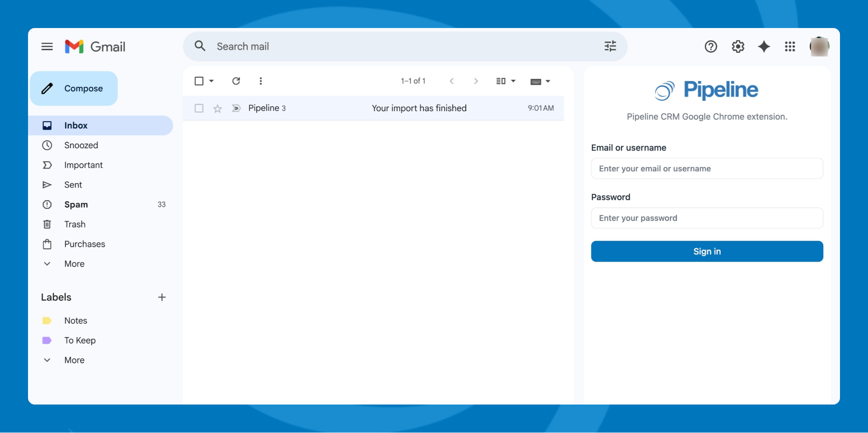
Task: Open the Google apps grid
Action: (790, 47)
